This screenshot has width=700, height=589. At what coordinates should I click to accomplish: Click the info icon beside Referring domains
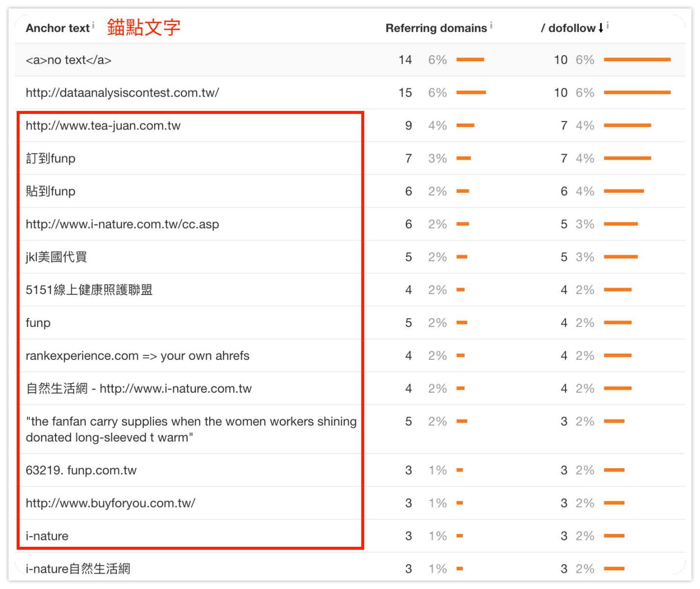(x=491, y=25)
